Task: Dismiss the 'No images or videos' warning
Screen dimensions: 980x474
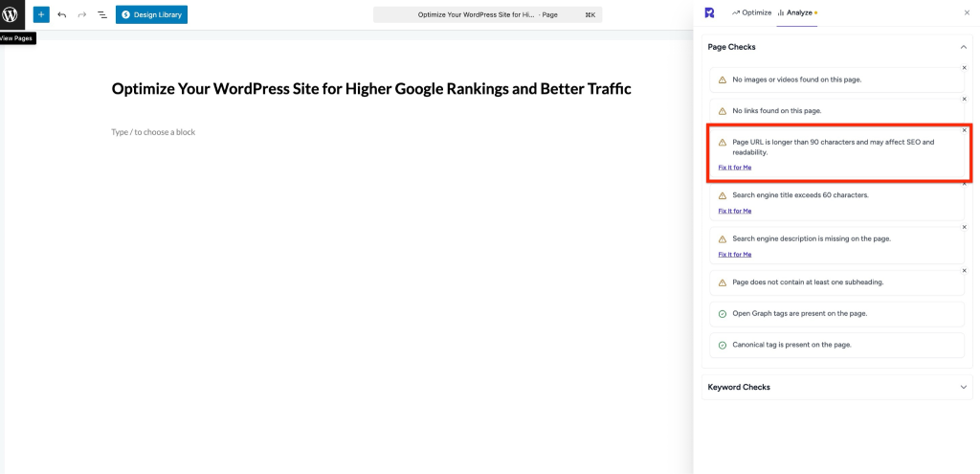Action: (964, 68)
